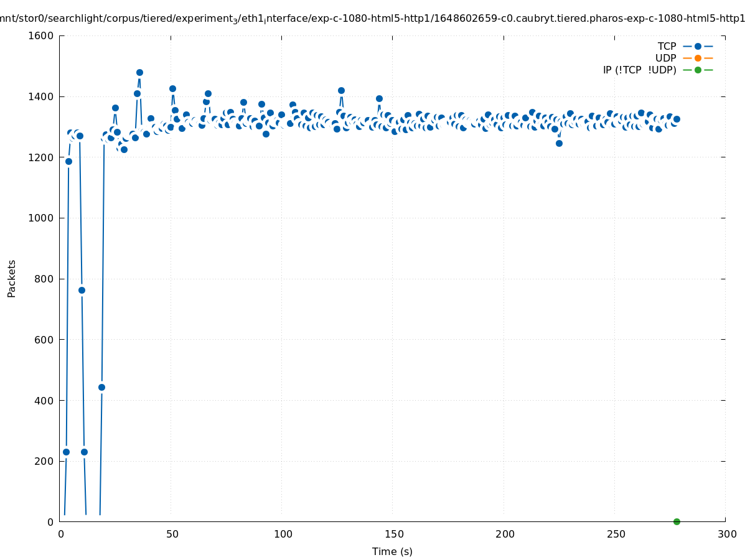Click the 1000 tick label on y-axis
The height and width of the screenshot is (560, 745).
click(x=41, y=218)
